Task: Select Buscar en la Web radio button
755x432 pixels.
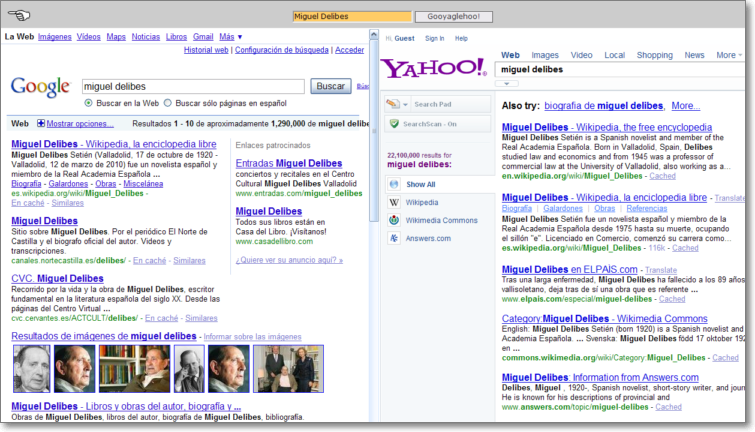Action: [x=88, y=103]
